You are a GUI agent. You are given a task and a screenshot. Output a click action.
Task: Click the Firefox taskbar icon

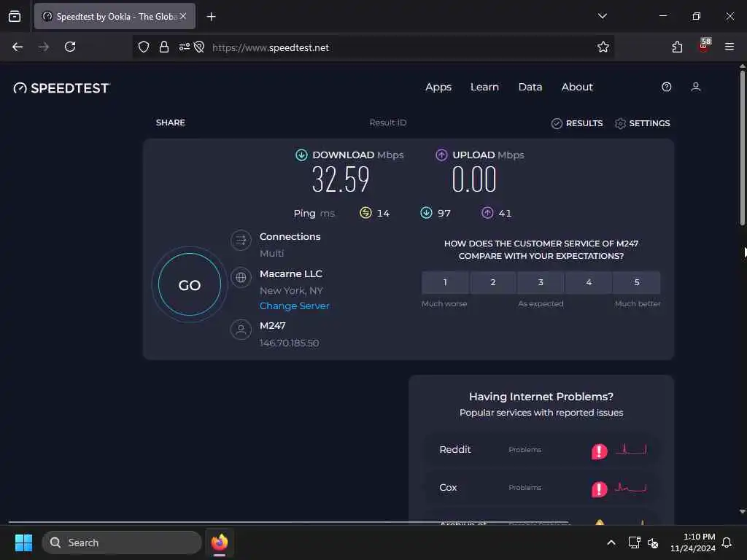pos(220,542)
